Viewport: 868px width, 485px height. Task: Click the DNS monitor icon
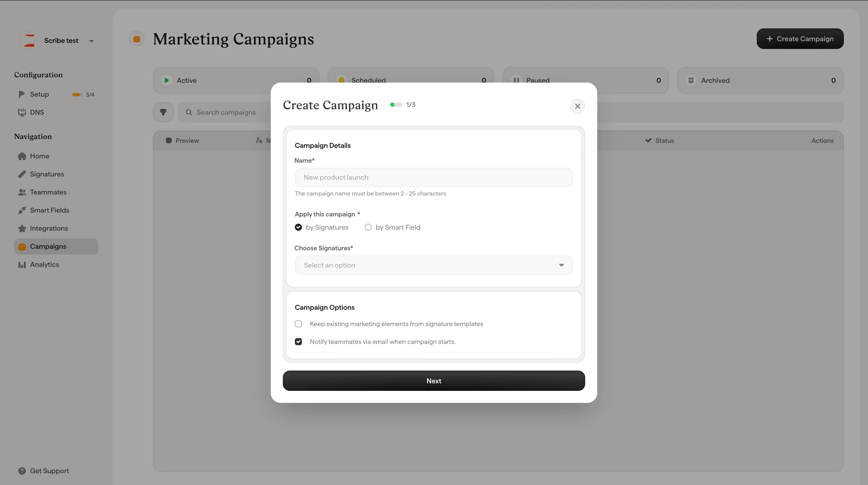22,112
